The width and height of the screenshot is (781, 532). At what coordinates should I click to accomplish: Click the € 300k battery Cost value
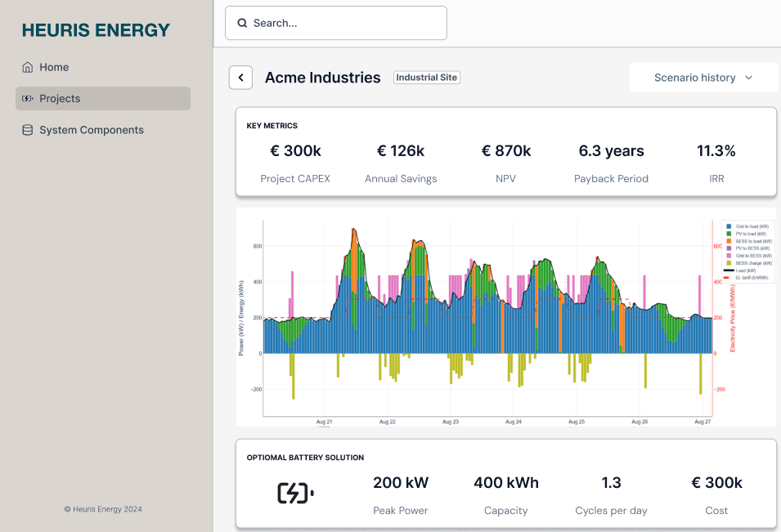click(716, 483)
